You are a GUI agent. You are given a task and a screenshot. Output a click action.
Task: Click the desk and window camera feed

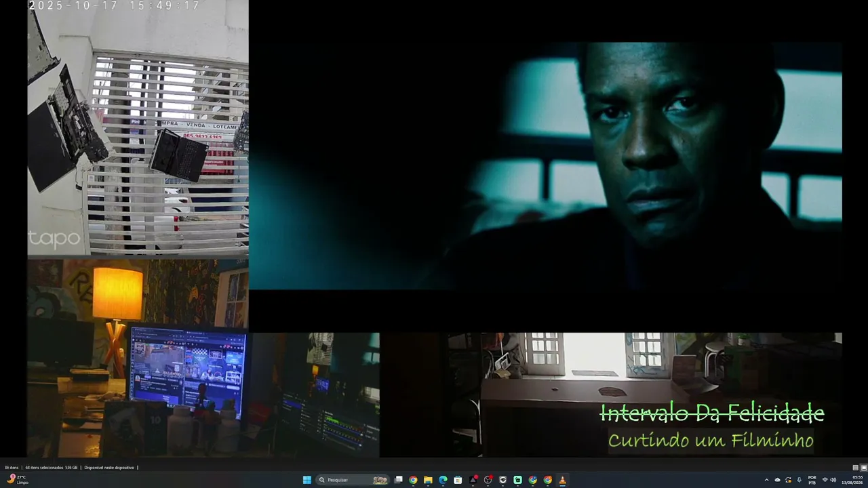coord(610,394)
